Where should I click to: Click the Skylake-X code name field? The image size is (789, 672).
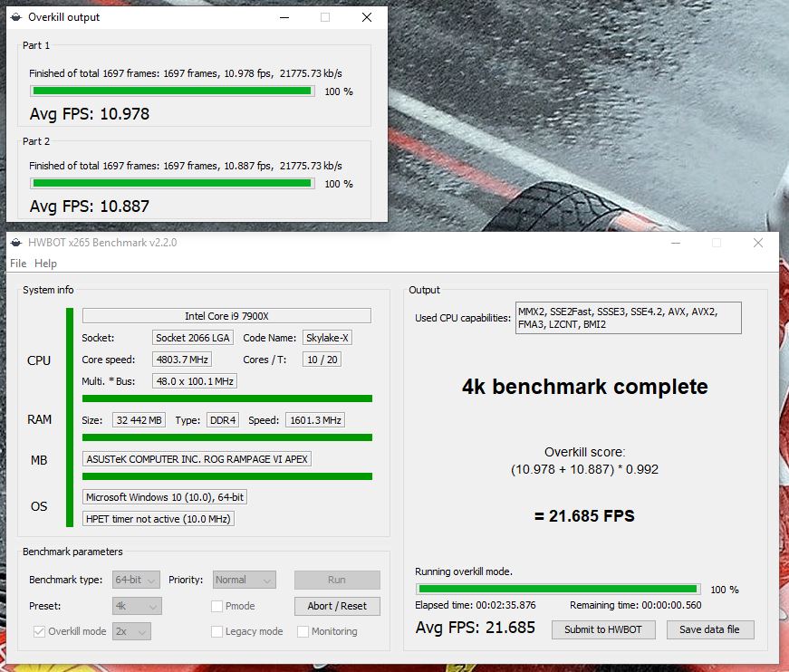pos(327,338)
